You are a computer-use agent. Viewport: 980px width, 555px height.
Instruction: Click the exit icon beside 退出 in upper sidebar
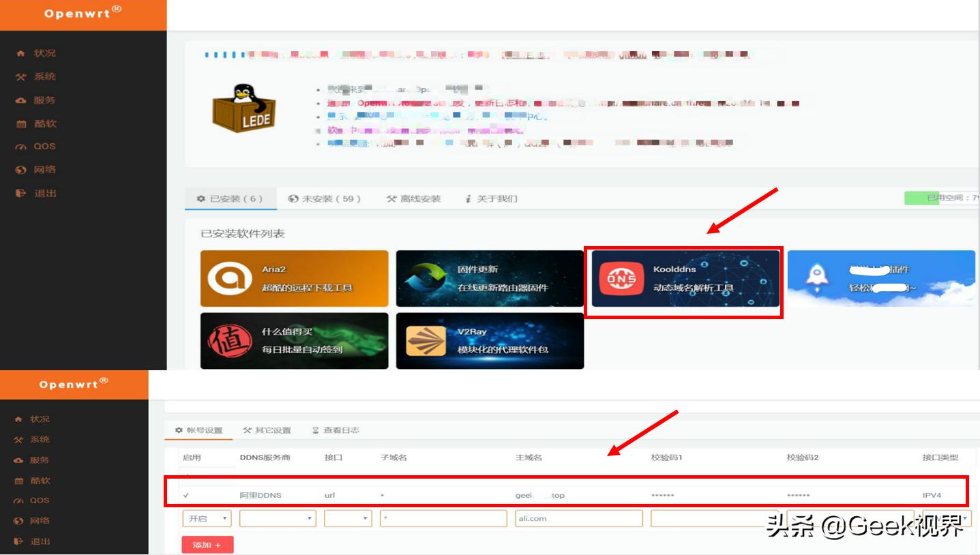point(20,194)
